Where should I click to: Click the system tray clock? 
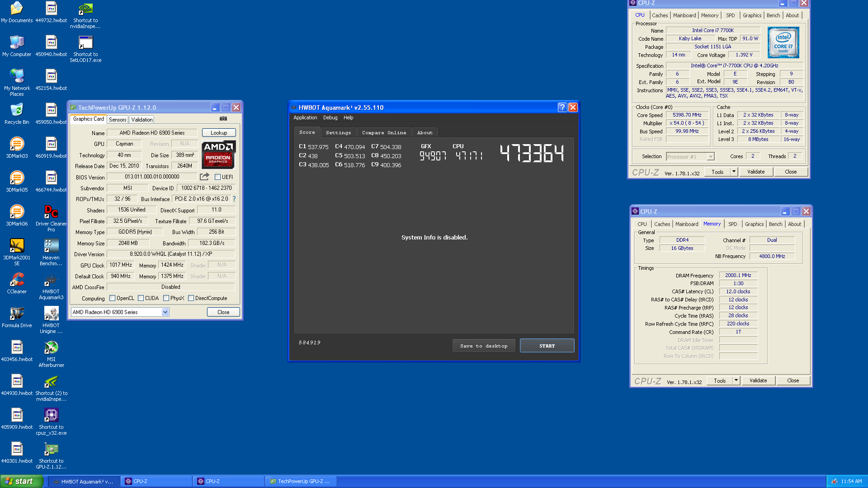pos(851,481)
